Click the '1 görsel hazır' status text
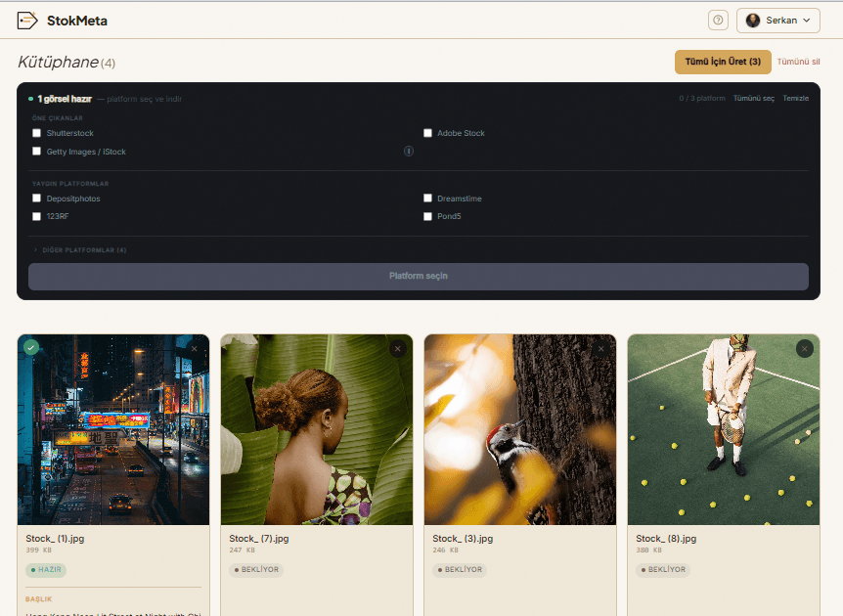Screen dimensions: 843x616 [65, 99]
